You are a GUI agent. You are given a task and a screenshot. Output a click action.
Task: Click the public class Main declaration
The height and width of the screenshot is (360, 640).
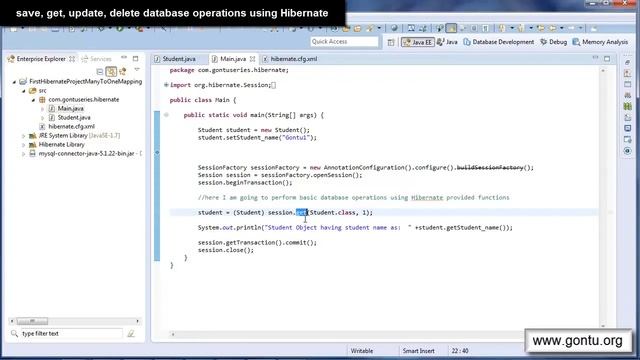click(x=203, y=100)
